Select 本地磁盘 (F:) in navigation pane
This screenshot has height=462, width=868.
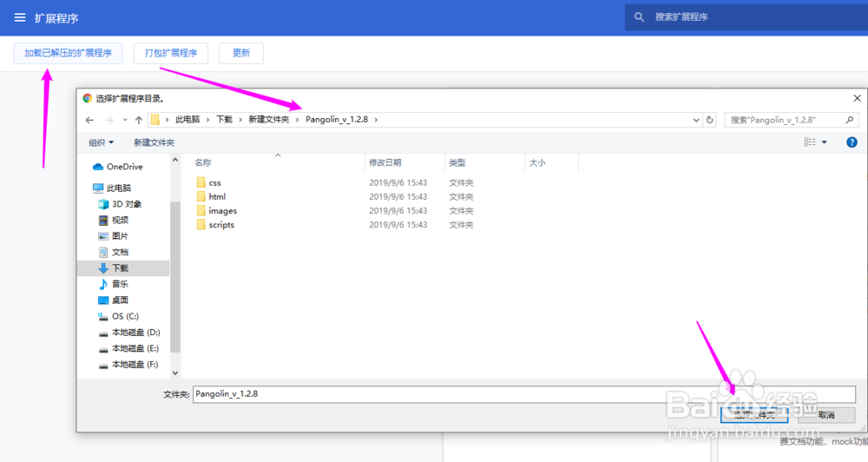[128, 365]
